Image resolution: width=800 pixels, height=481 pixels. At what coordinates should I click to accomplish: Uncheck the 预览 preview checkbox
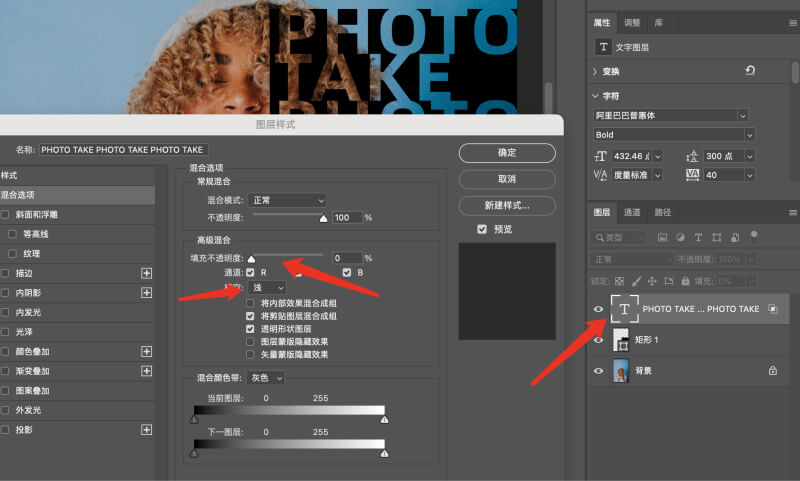(483, 229)
